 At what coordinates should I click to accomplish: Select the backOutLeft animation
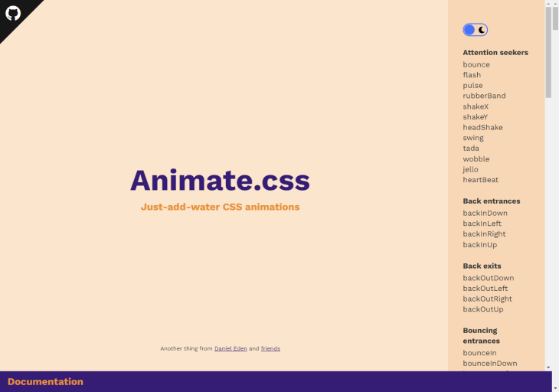click(485, 289)
